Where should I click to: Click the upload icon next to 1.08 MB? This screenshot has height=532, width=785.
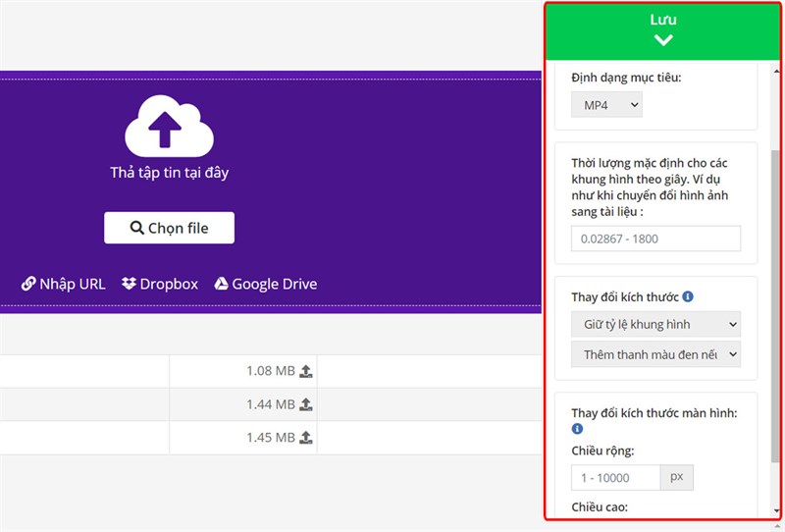tap(306, 371)
